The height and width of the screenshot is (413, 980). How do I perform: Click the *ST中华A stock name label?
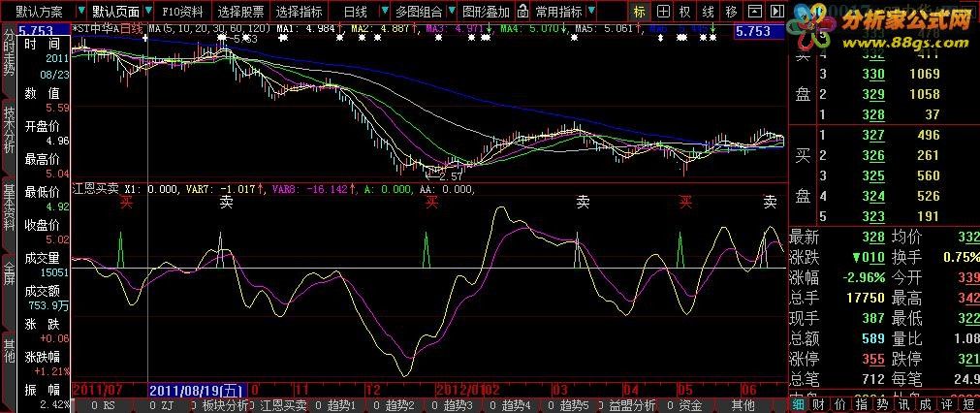pos(96,28)
